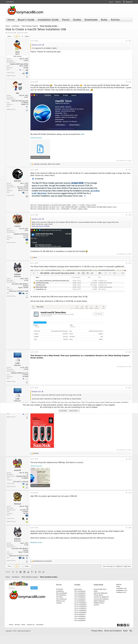Share the thread on Pinterest via Share row
This screenshot has width=138, height=644.
(32, 572)
